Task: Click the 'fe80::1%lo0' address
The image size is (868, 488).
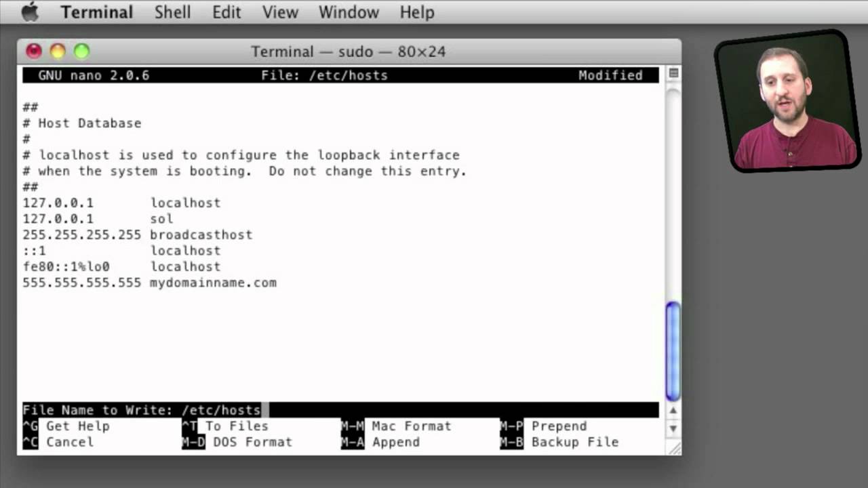Action: pyautogui.click(x=66, y=266)
